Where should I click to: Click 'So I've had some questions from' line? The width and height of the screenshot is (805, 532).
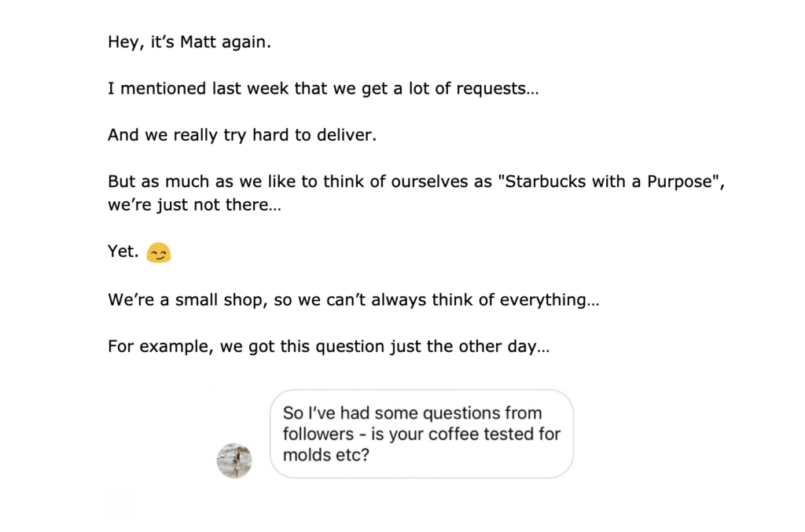click(x=412, y=413)
